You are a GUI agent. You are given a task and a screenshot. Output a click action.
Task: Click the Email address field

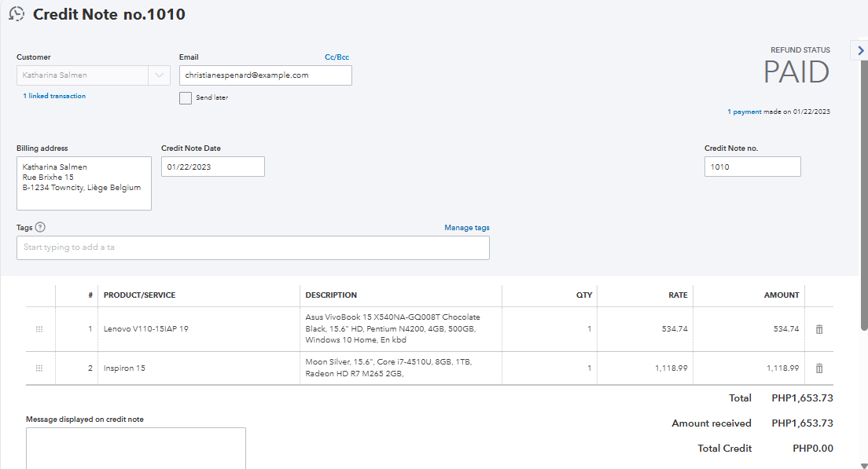(x=265, y=75)
